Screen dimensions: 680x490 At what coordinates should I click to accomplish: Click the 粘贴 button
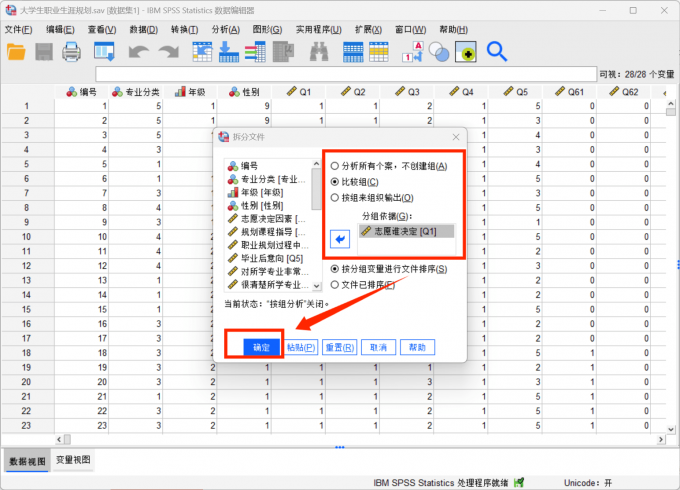(301, 347)
